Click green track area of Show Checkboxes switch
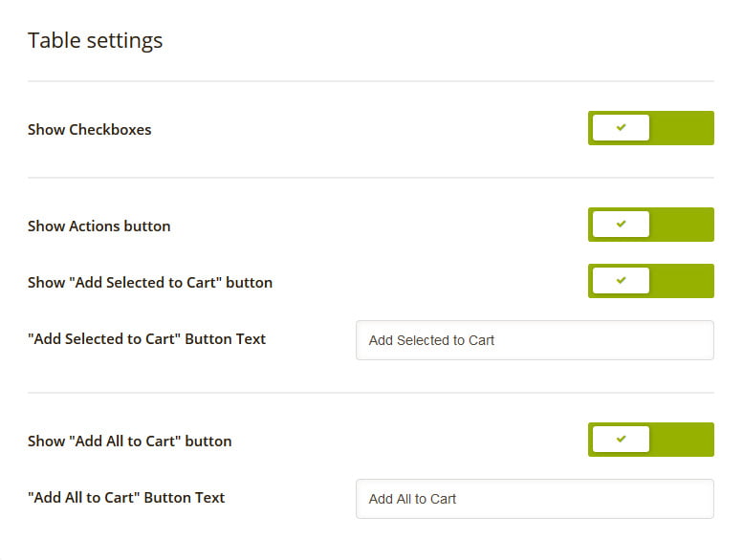Image resolution: width=743 pixels, height=560 pixels. click(x=683, y=128)
